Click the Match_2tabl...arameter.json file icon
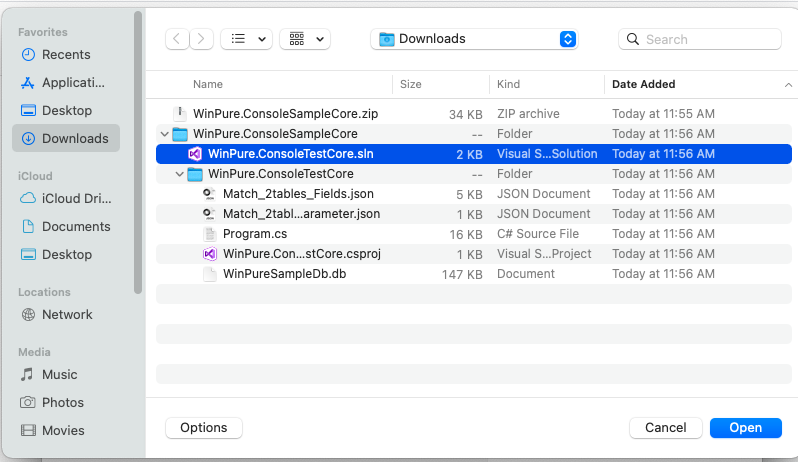The width and height of the screenshot is (798, 462). click(209, 214)
